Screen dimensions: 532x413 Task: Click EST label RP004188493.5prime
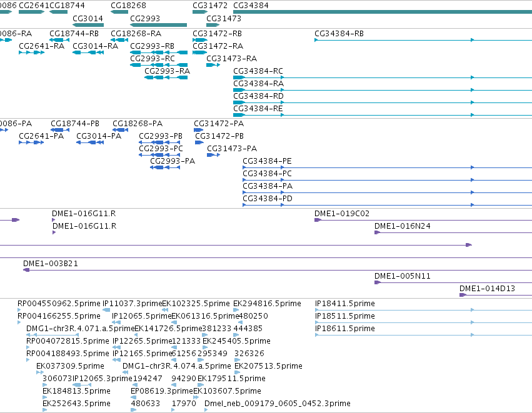pyautogui.click(x=68, y=353)
